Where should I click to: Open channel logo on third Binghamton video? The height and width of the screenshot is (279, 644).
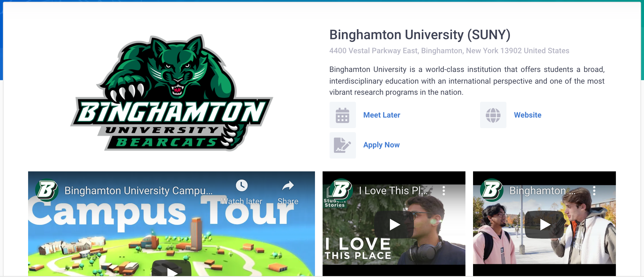coord(492,190)
